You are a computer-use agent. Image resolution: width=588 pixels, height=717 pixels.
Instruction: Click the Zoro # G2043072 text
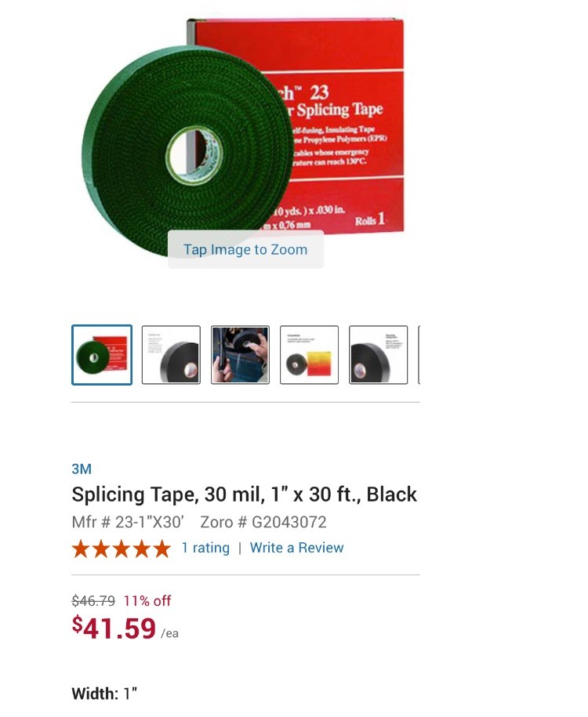click(x=263, y=522)
